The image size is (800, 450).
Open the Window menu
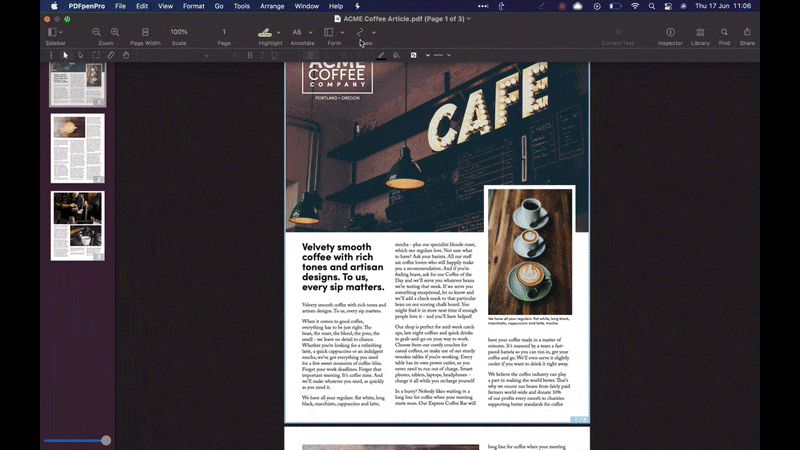pyautogui.click(x=307, y=6)
